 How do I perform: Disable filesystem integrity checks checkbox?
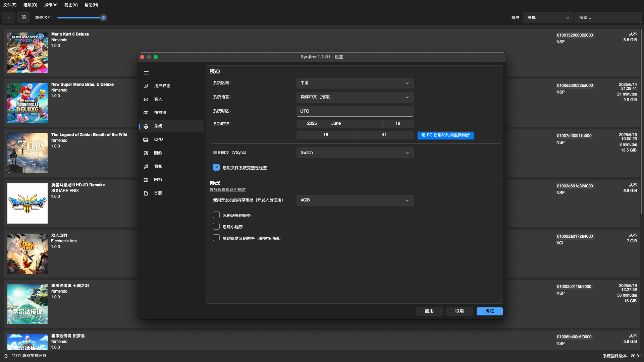[x=216, y=167]
